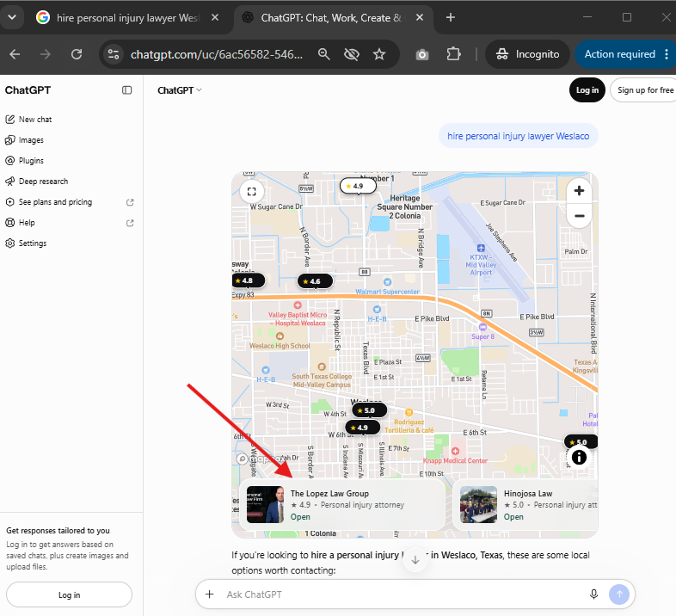Close the ChatGPT tab

point(419,18)
